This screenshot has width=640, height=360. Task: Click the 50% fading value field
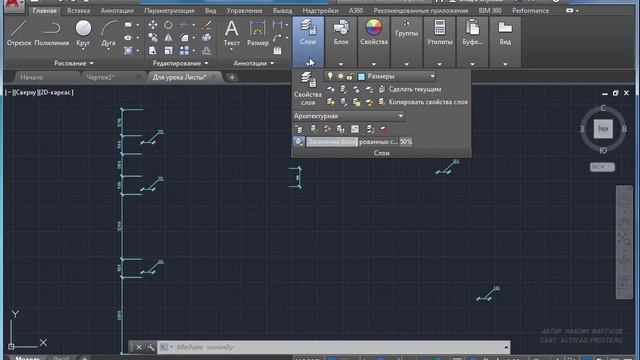406,142
